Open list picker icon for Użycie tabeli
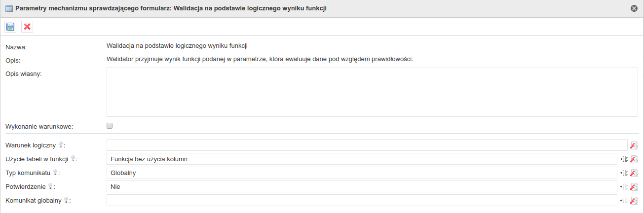Screen dimensions: 644x213 click(624, 159)
